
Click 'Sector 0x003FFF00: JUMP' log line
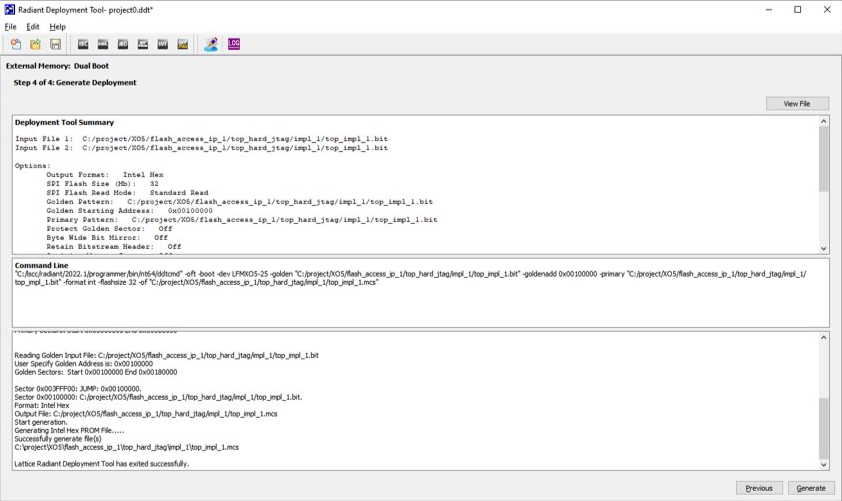[78, 389]
